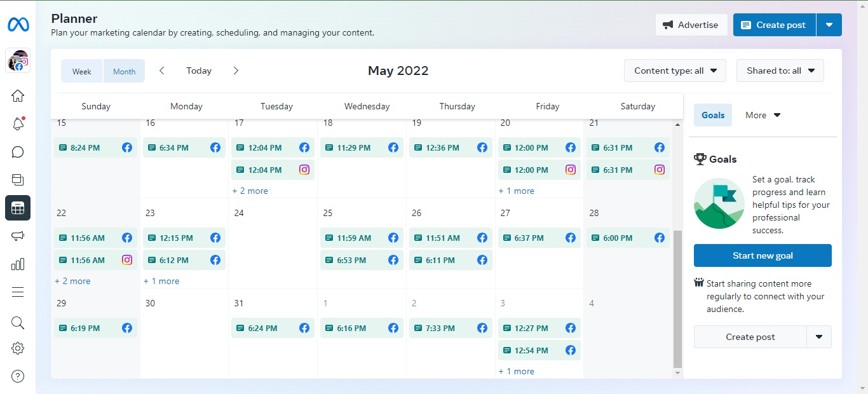The image size is (868, 394).
Task: Click the Start new goal button
Action: [x=763, y=255]
